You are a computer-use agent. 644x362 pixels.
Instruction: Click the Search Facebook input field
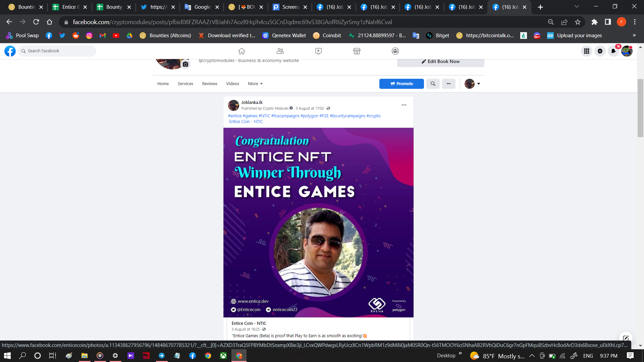(x=57, y=51)
